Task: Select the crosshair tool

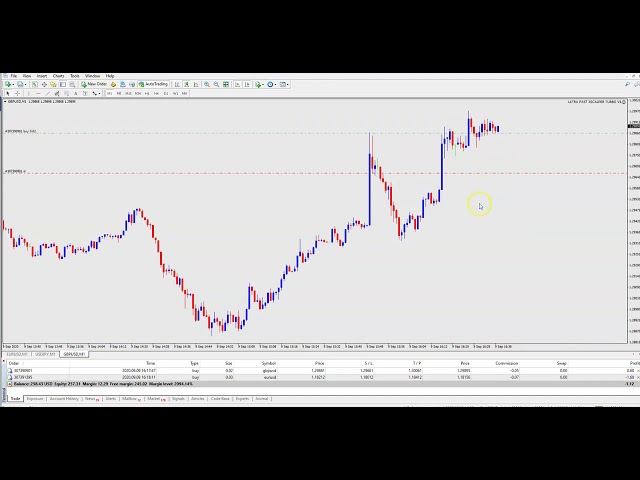Action: click(x=16, y=93)
